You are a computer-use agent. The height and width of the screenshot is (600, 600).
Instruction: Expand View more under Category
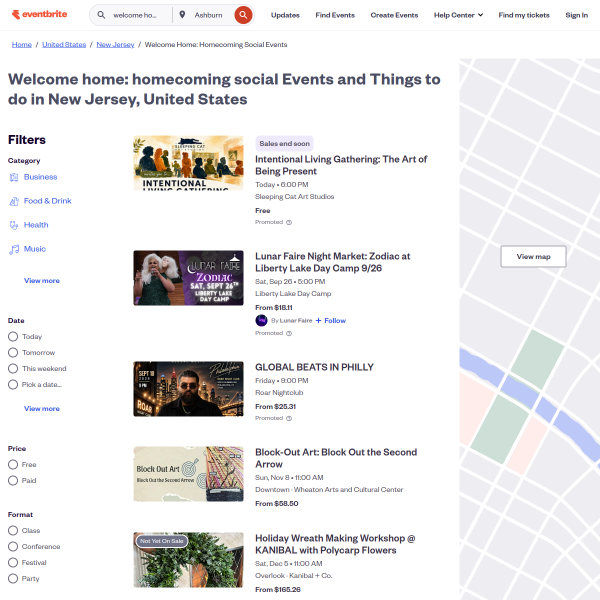[x=42, y=280]
